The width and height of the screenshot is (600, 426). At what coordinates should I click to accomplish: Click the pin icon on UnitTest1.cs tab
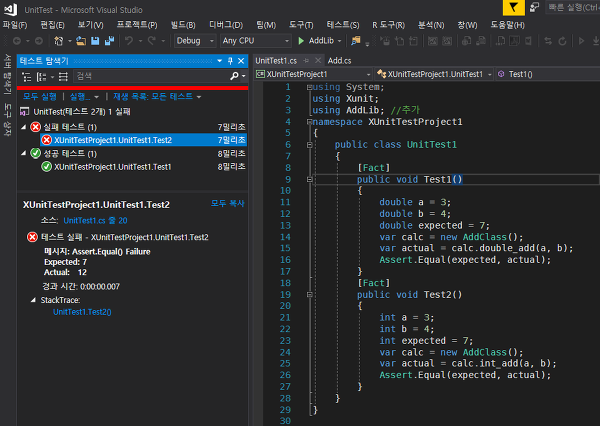[x=306, y=60]
